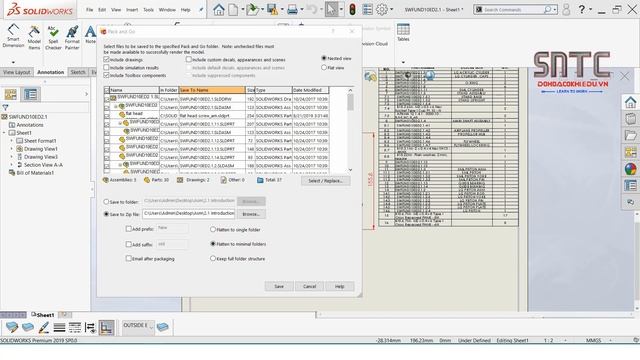Image resolution: width=640 pixels, height=360 pixels.
Task: Select Flatten to single folder
Action: 213,229
